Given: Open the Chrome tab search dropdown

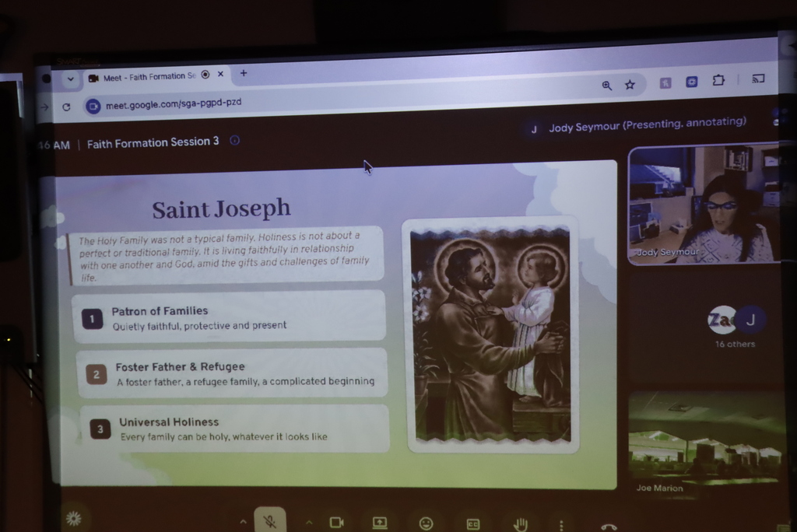Looking at the screenshot, I should tap(71, 79).
